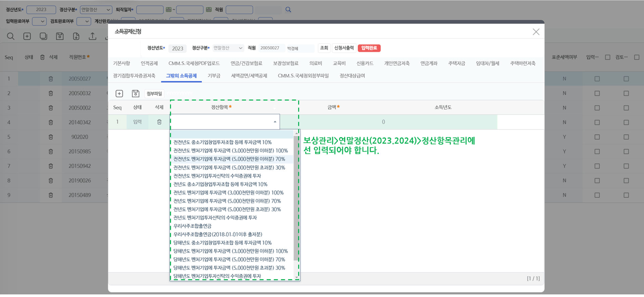The height and width of the screenshot is (297, 644).
Task: Open the 신용카드 tab
Action: pyautogui.click(x=365, y=63)
